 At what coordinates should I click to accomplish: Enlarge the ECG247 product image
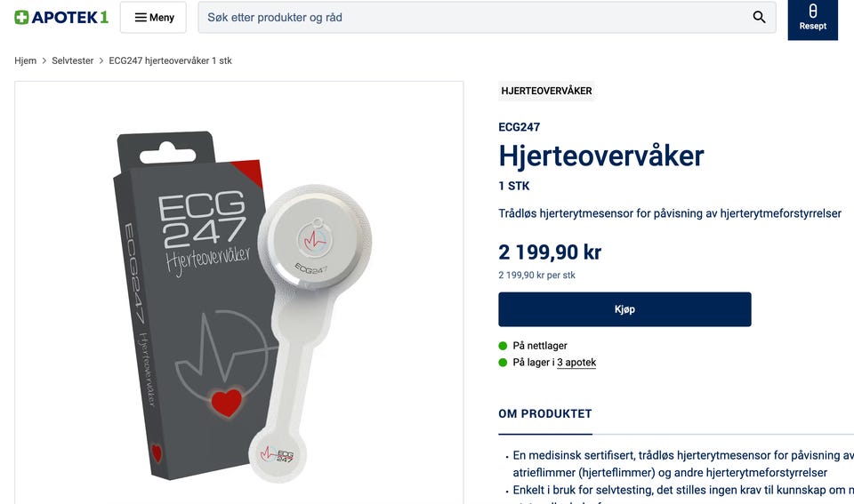239,292
